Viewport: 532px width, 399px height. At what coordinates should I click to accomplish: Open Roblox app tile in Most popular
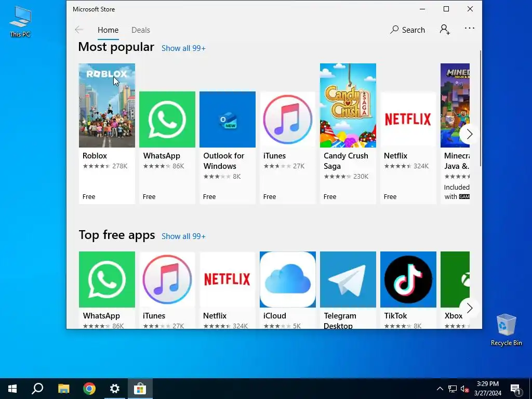[x=107, y=134]
